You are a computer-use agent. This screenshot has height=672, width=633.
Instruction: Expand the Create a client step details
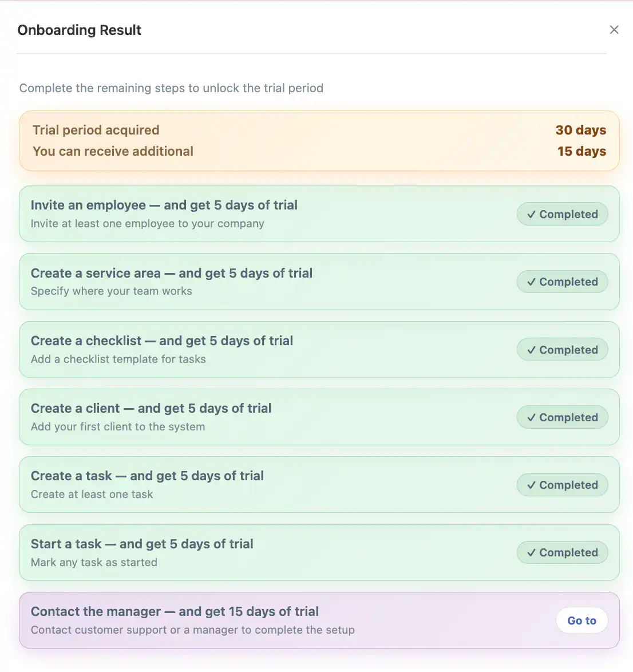click(319, 417)
